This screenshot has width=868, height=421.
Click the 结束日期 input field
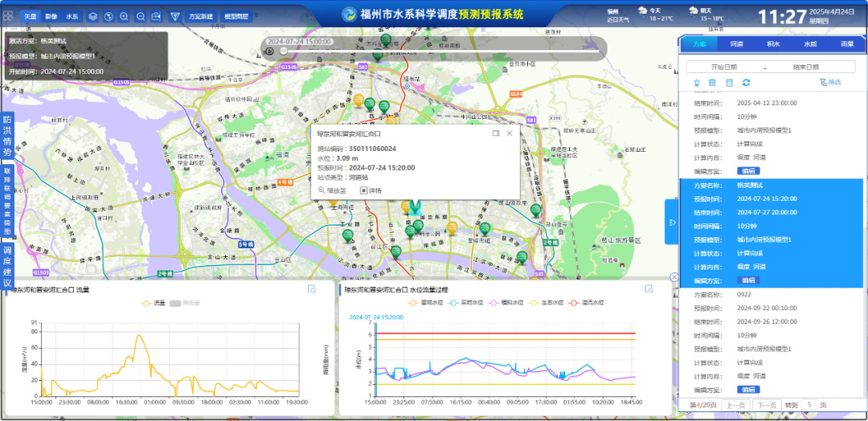[x=805, y=67]
